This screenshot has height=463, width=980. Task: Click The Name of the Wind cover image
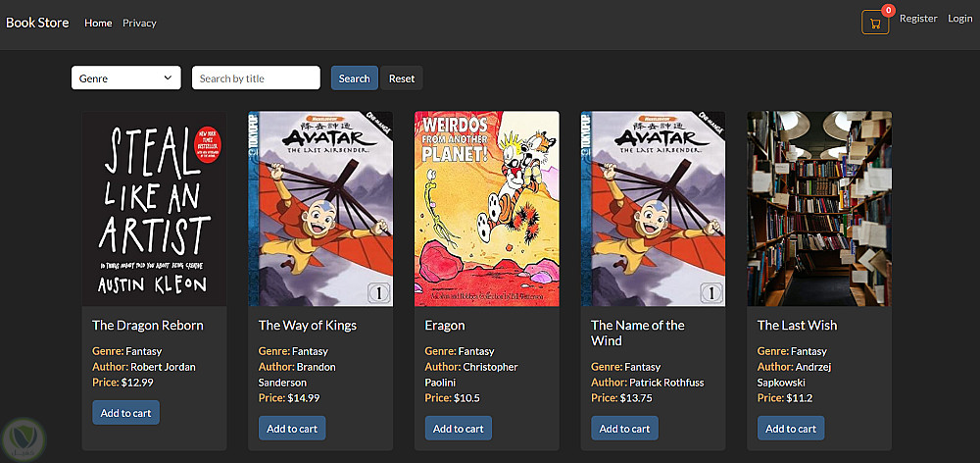coord(653,209)
